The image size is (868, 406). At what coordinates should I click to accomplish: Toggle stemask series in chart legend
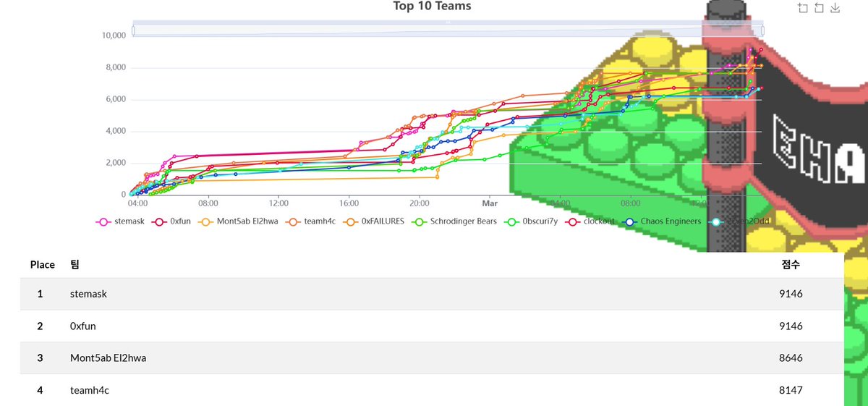click(x=122, y=221)
